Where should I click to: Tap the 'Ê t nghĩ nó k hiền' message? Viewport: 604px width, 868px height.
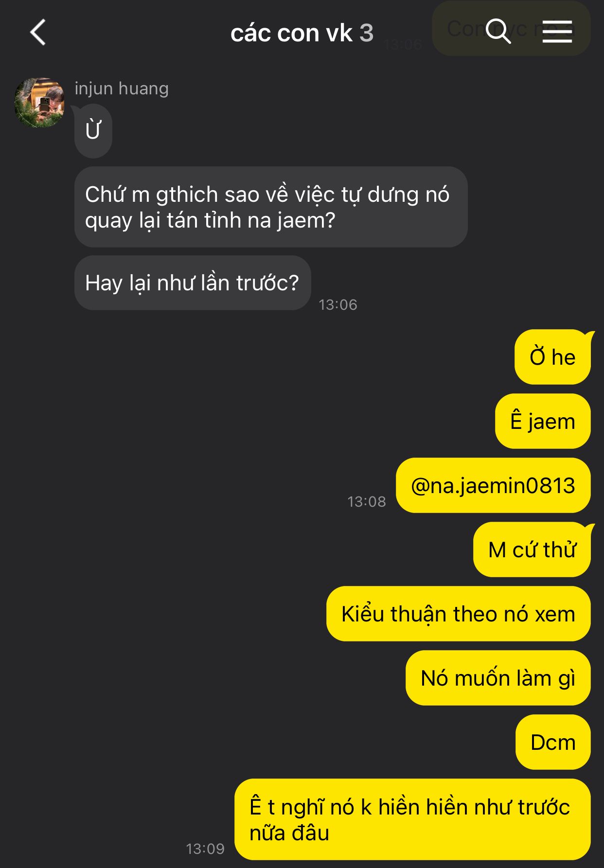pos(412,819)
